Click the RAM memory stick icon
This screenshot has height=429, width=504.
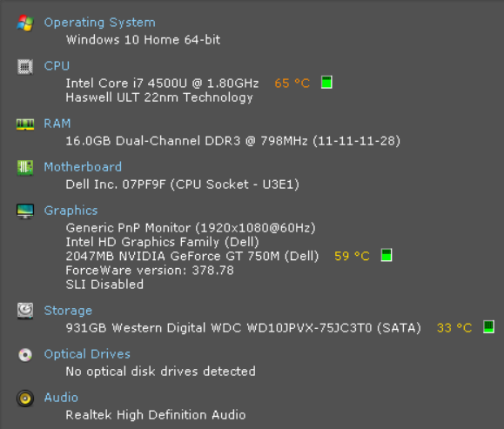tap(25, 124)
